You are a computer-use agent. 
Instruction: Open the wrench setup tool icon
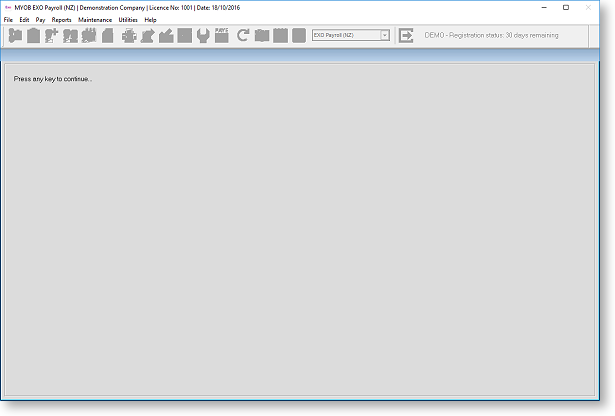[203, 35]
